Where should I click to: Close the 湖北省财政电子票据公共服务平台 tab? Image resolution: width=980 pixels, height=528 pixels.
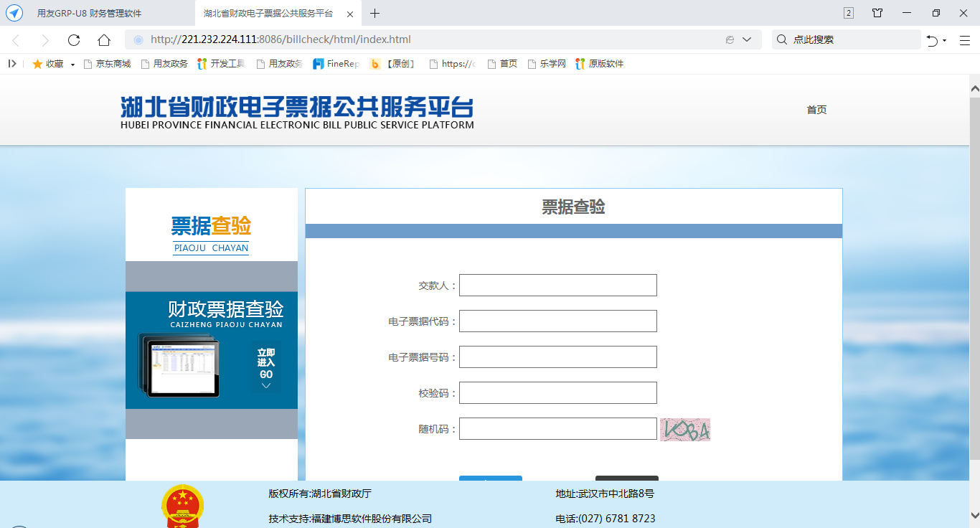point(349,14)
